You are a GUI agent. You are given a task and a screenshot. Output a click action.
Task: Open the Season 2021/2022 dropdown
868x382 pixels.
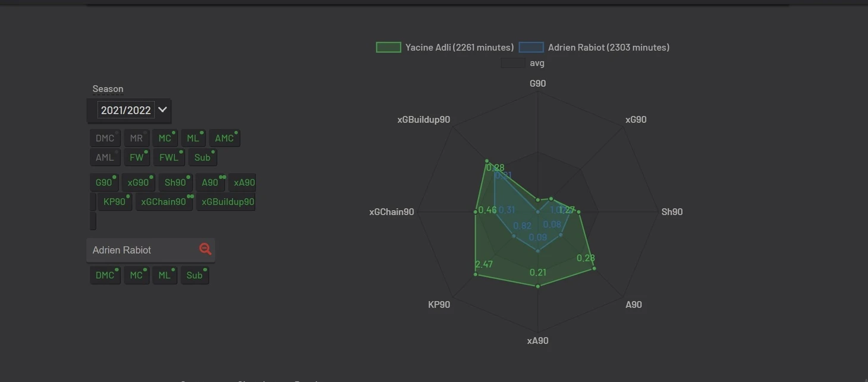pos(125,110)
